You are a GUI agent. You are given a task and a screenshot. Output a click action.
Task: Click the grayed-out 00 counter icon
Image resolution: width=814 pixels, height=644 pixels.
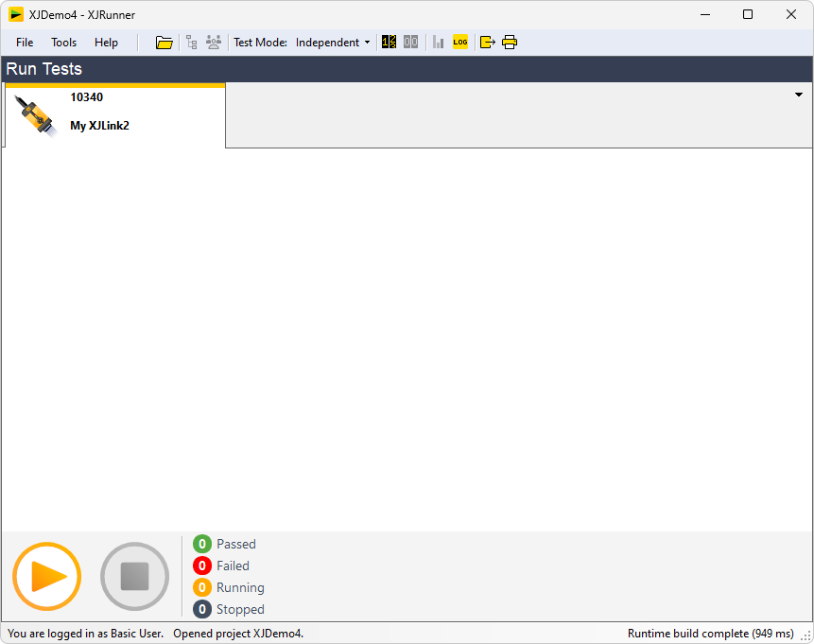pyautogui.click(x=410, y=43)
